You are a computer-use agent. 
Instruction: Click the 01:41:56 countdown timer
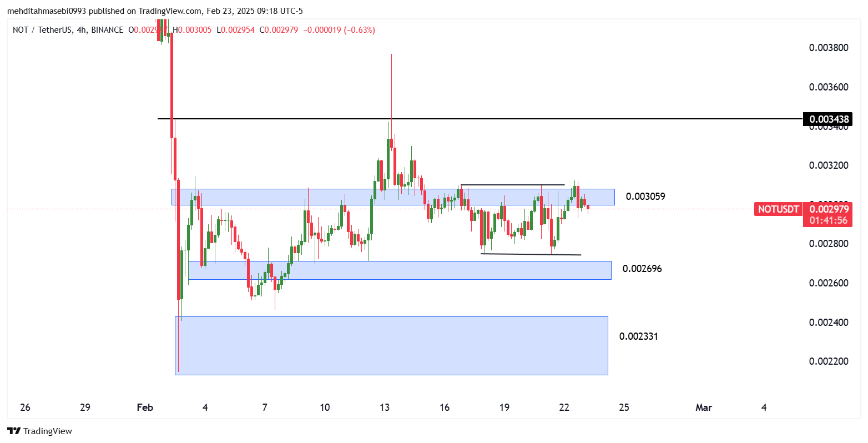coord(829,220)
